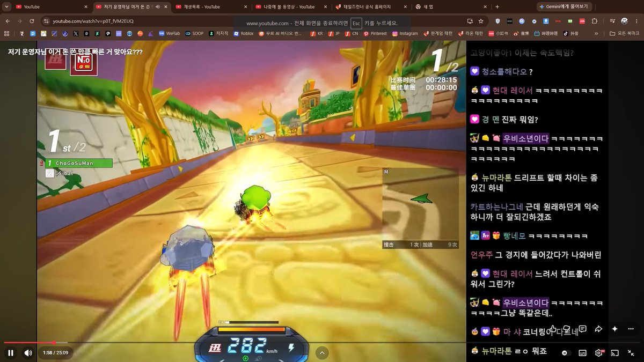Open 치지직 bookmark
Image resolution: width=644 pixels, height=362 pixels.
click(218, 33)
